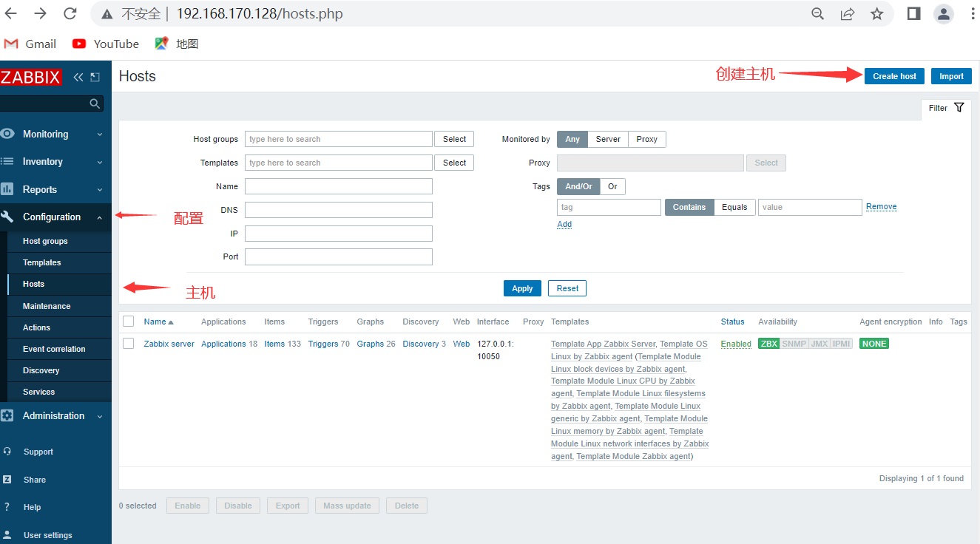The height and width of the screenshot is (544, 980).
Task: Open Items link for Zabbix server
Action: coord(274,344)
